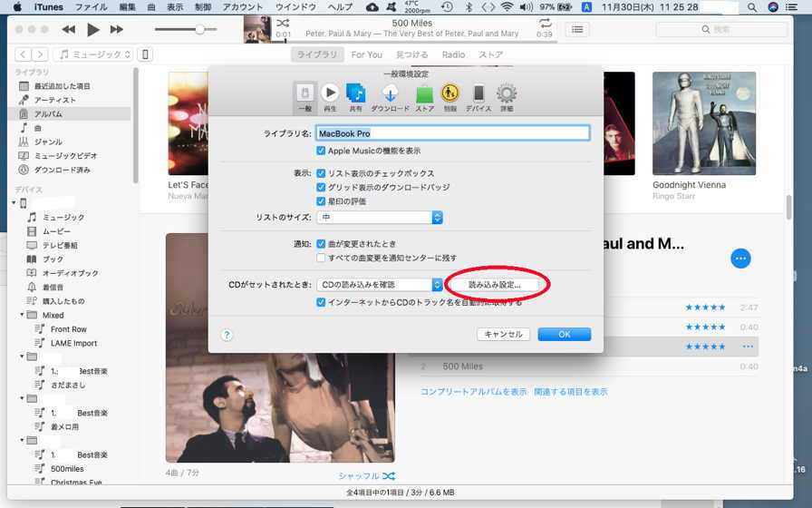Open Time Machine icon in menu bar
Viewport: 812px width, 508px height.
pos(447,7)
